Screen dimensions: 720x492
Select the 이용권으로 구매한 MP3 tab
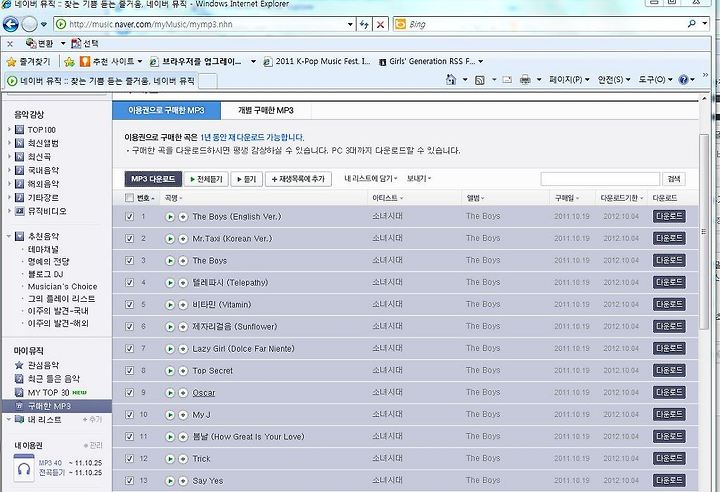pyautogui.click(x=166, y=111)
